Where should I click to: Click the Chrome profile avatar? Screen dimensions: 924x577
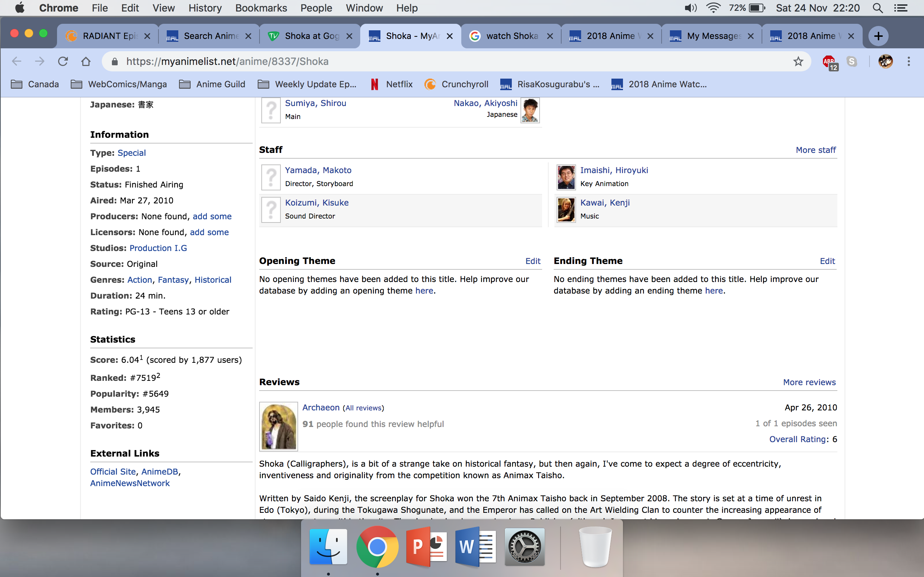pyautogui.click(x=885, y=61)
